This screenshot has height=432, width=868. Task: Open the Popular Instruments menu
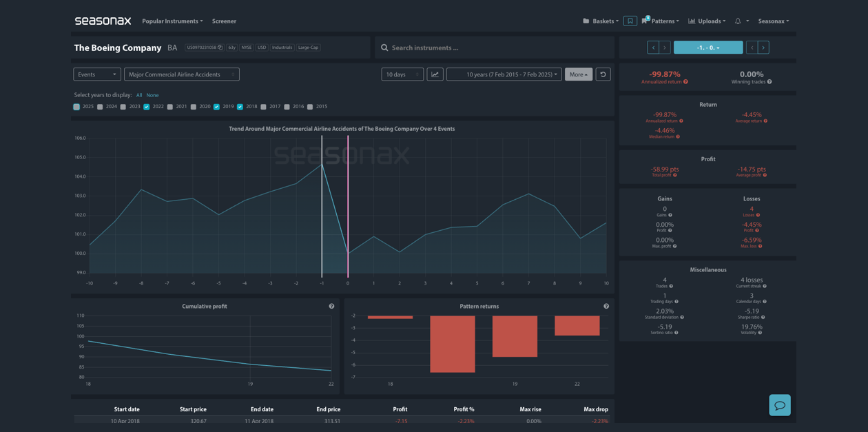click(x=172, y=21)
